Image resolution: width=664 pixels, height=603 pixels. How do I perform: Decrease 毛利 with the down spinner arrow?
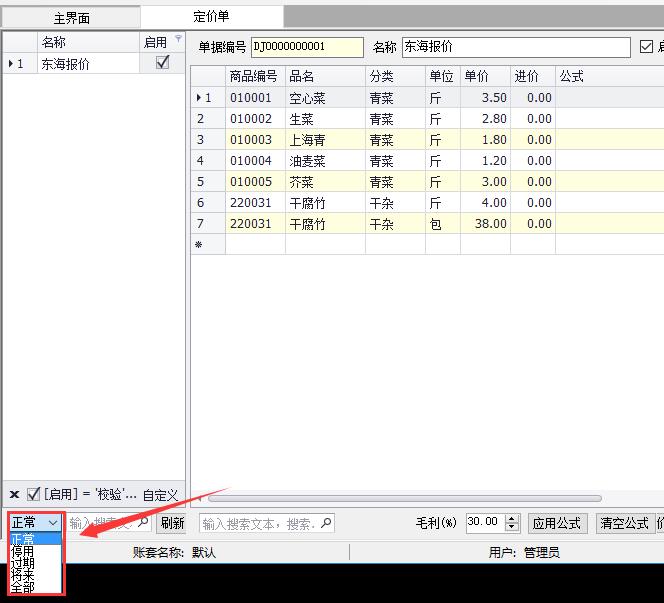[512, 527]
